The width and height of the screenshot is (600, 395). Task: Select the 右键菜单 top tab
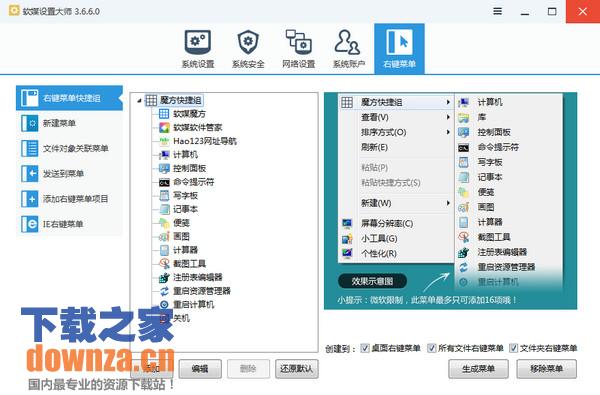399,48
